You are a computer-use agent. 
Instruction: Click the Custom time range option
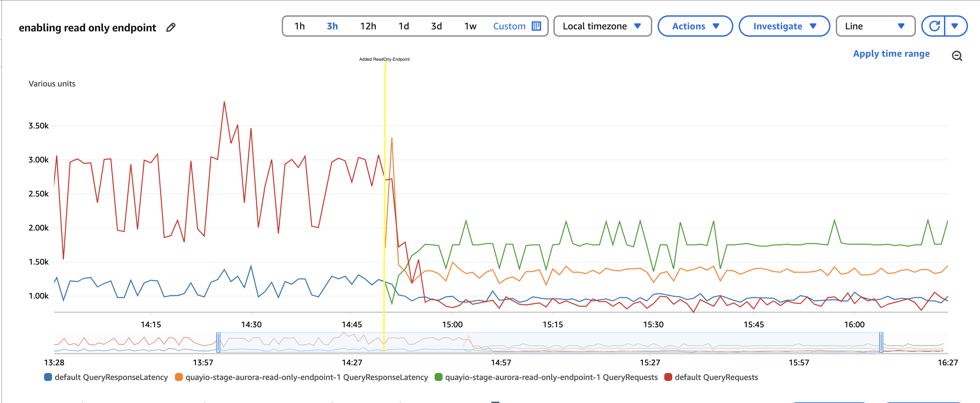[509, 26]
